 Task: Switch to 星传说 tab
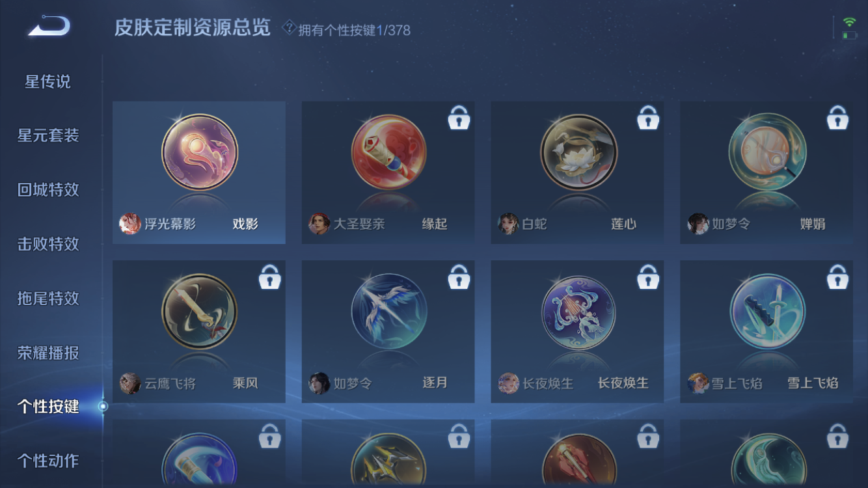(x=47, y=81)
